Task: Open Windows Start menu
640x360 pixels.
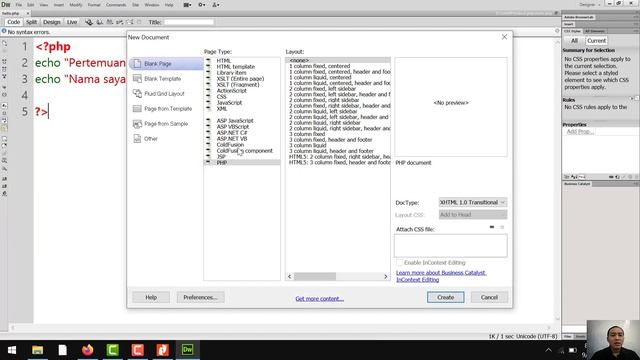Action: tap(12, 350)
